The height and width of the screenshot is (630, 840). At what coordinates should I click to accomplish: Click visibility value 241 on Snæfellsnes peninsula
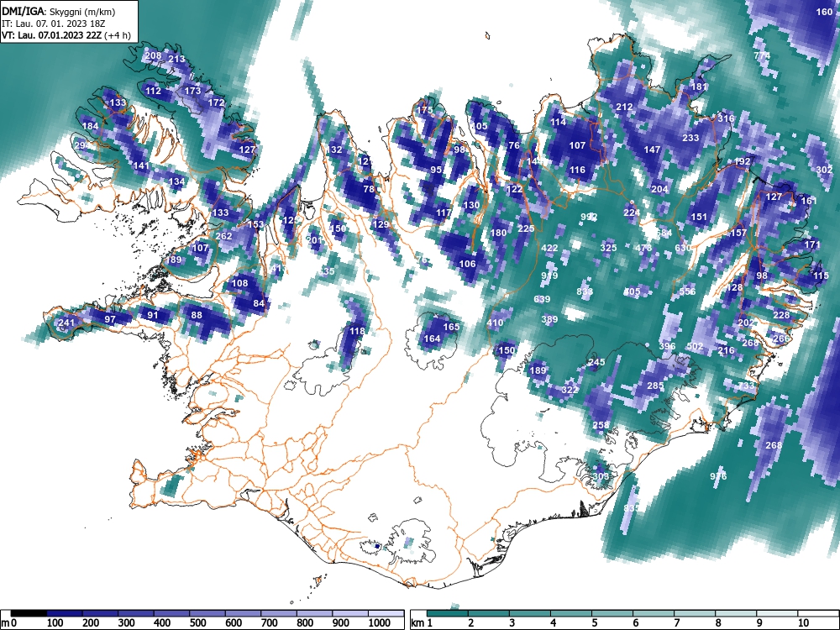(66, 323)
